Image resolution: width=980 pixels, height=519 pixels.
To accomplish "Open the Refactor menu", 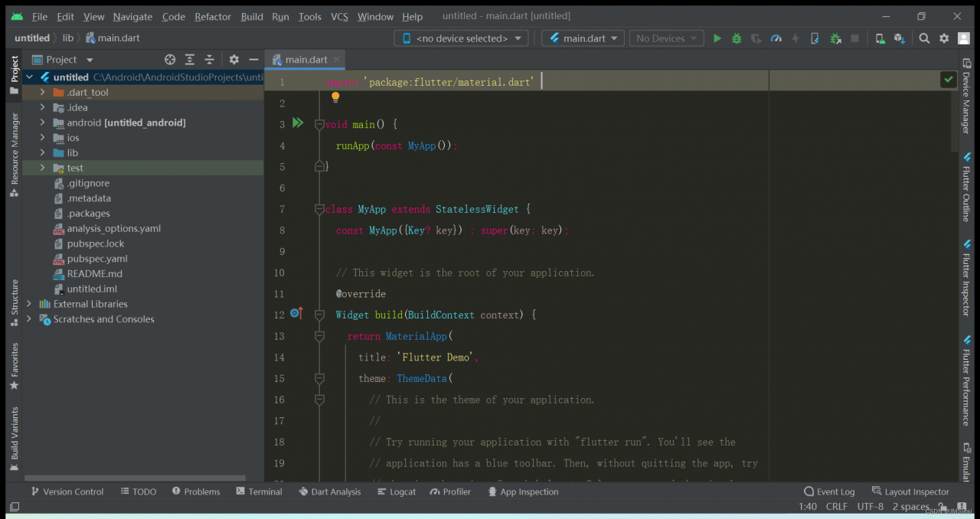I will point(212,17).
